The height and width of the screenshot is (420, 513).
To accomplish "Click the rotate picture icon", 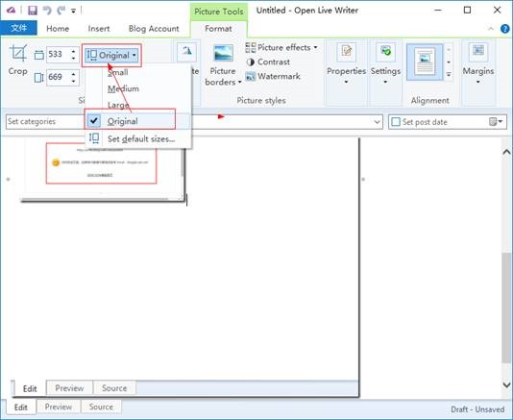I will tap(186, 51).
